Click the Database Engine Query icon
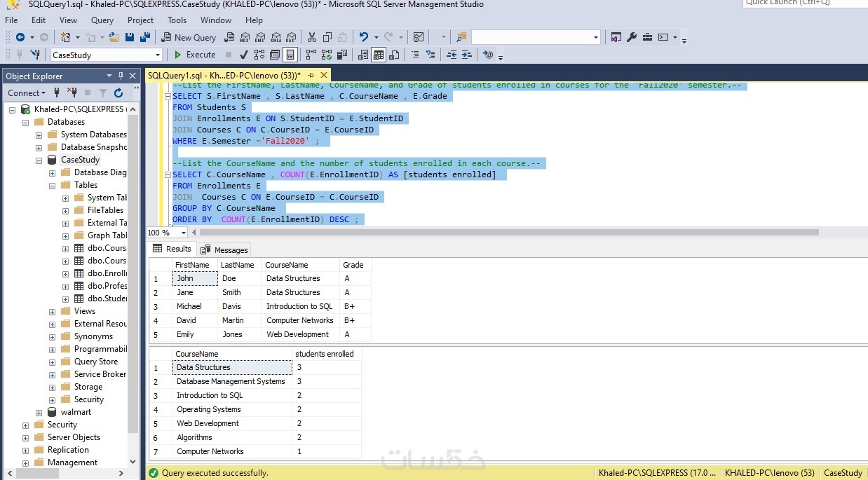Screen dimensions: 868x480 229,37
